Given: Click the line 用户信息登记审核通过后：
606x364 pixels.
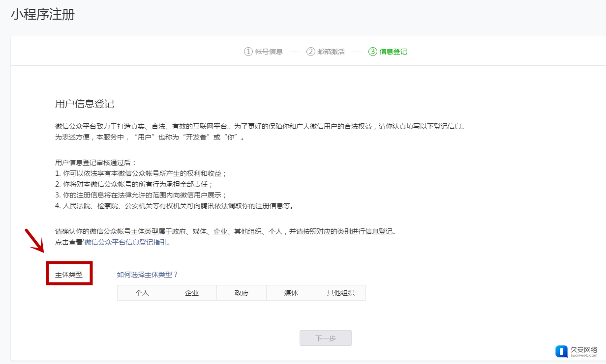Looking at the screenshot, I should pyautogui.click(x=96, y=162).
